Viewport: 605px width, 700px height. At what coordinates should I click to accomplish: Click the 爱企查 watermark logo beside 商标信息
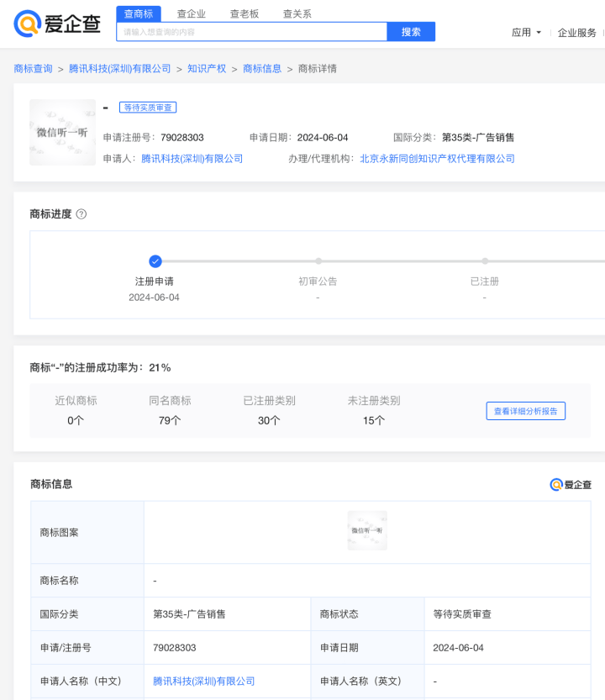[x=571, y=484]
